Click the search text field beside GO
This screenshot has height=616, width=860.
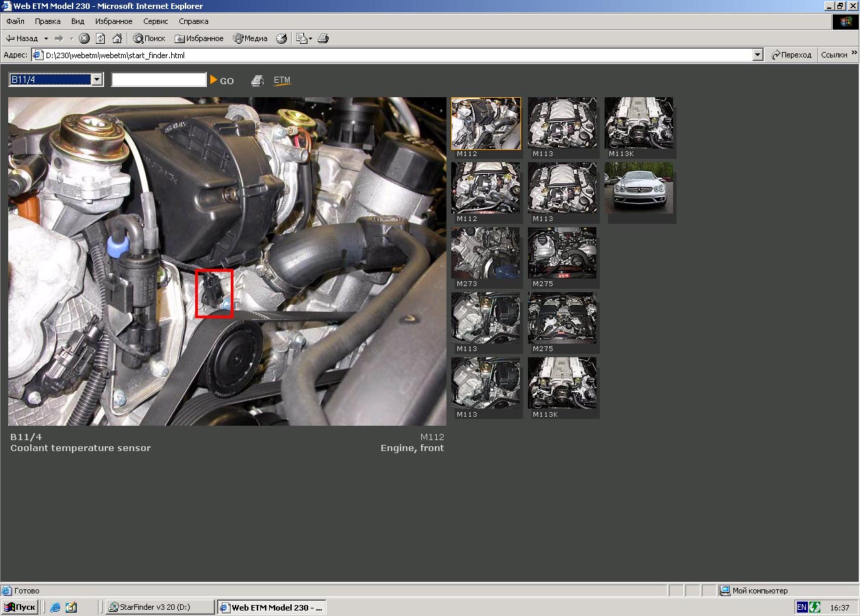159,80
